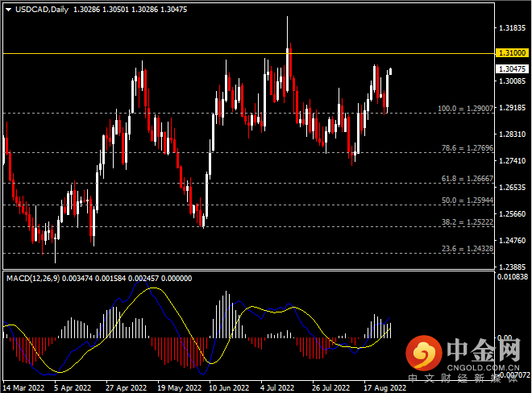Screen dimensions: 532x393
Task: Select Fibonacci 61.8 = 1.26667 level label
Action: pos(468,178)
